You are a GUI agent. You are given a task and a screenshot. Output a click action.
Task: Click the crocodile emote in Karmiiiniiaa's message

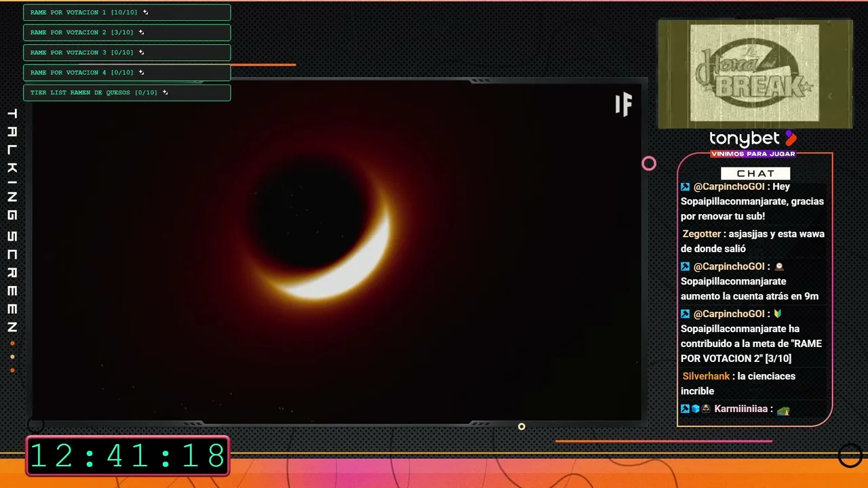[x=783, y=410]
